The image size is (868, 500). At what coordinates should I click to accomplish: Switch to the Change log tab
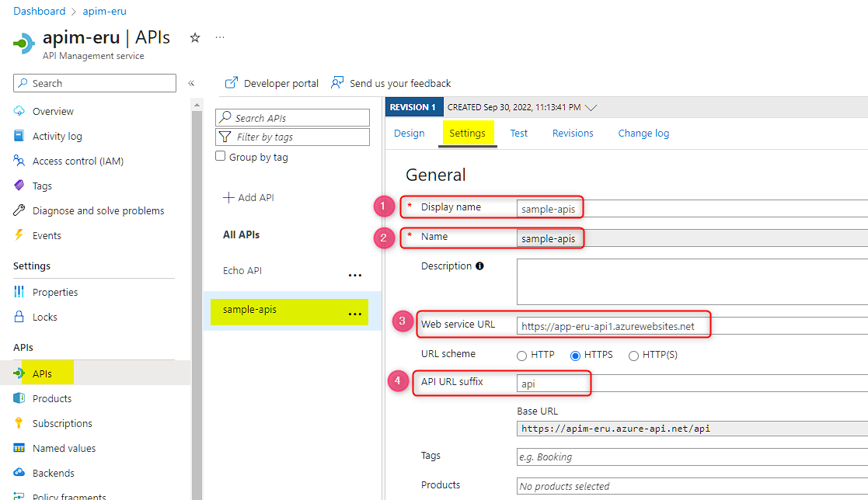pos(643,134)
